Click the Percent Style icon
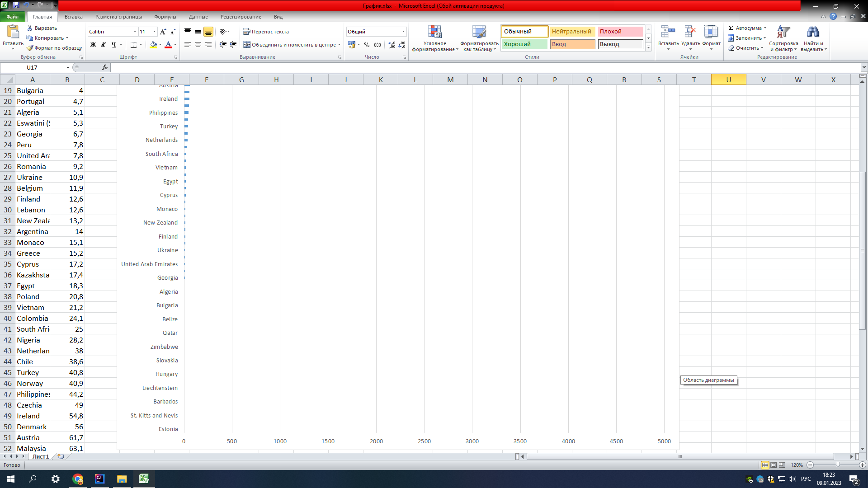 (367, 45)
